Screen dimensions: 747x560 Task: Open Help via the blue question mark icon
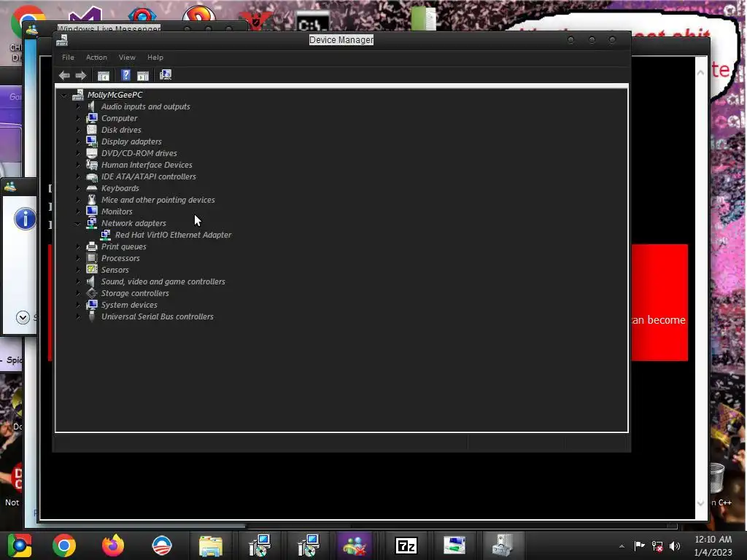(x=125, y=75)
